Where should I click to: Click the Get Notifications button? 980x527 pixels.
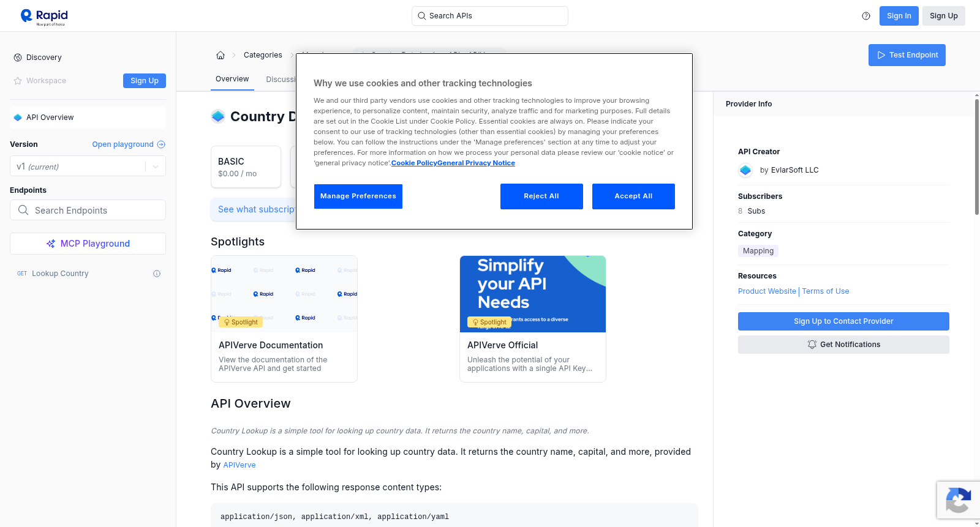click(843, 345)
